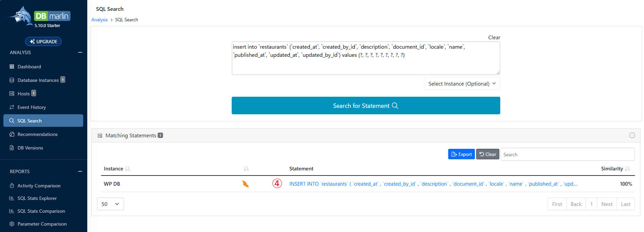644x232 pixels.
Task: Click the MySQL icon in WP DB row
Action: pos(246,184)
